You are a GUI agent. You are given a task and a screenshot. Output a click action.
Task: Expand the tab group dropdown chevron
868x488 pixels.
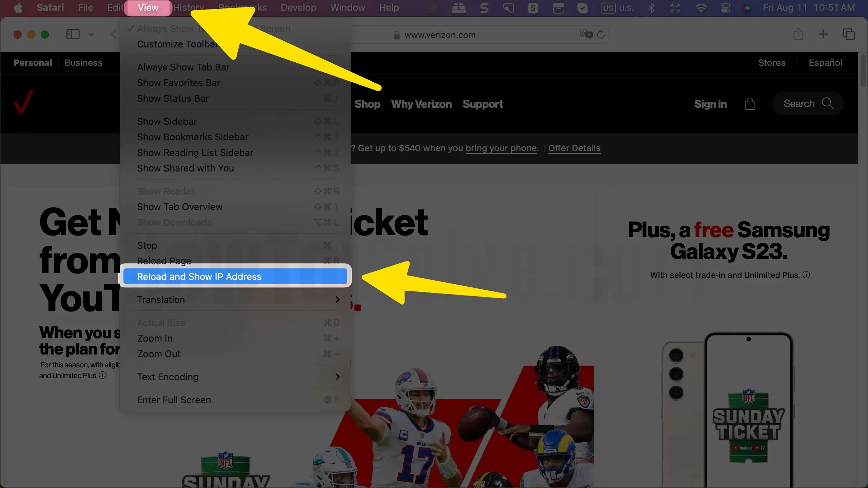point(91,34)
